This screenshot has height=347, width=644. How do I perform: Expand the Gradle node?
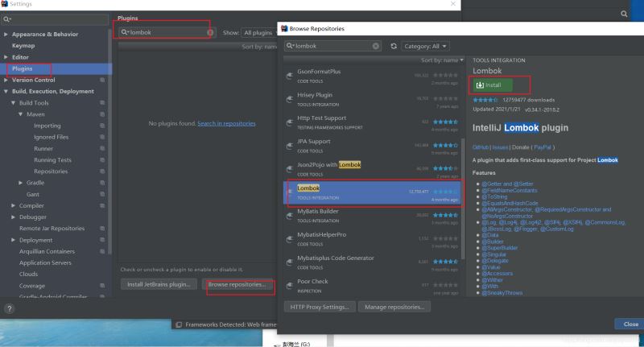point(21,183)
